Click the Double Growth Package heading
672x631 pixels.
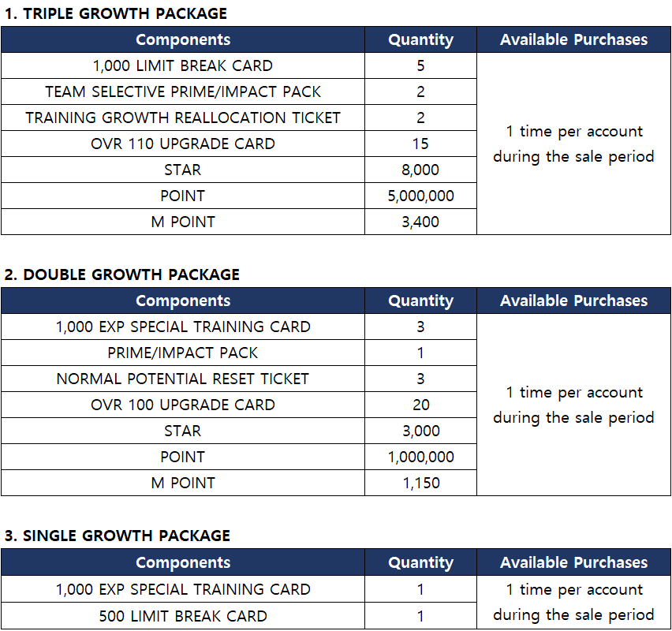[121, 274]
